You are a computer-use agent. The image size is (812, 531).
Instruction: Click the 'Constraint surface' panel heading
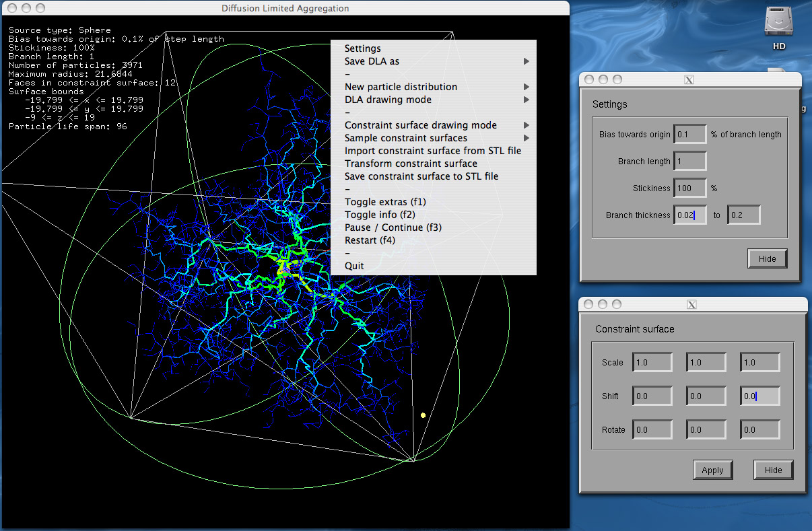(x=635, y=329)
